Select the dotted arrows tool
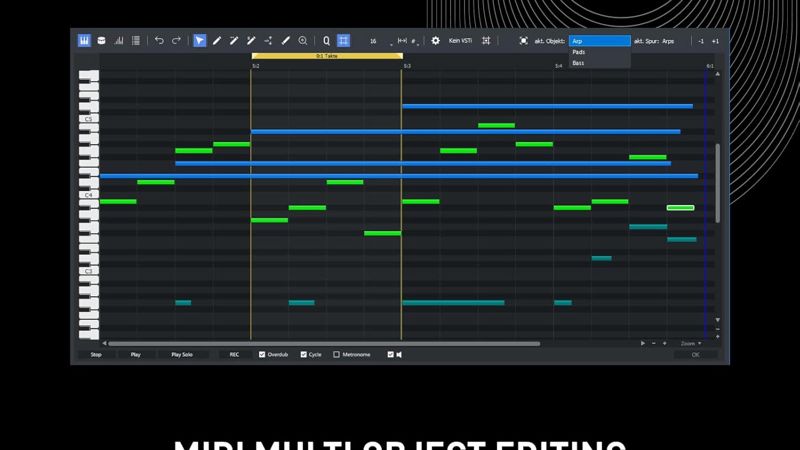Viewport: 800px width, 450px height. (x=268, y=41)
